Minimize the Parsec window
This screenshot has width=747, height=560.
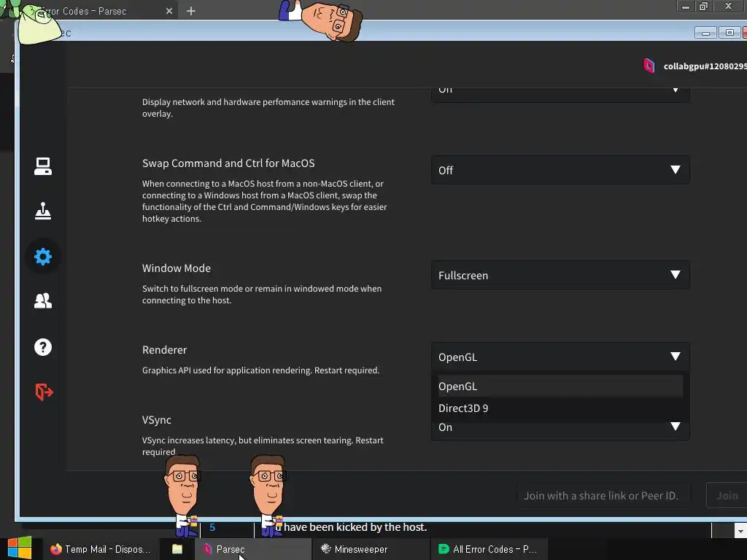[705, 33]
